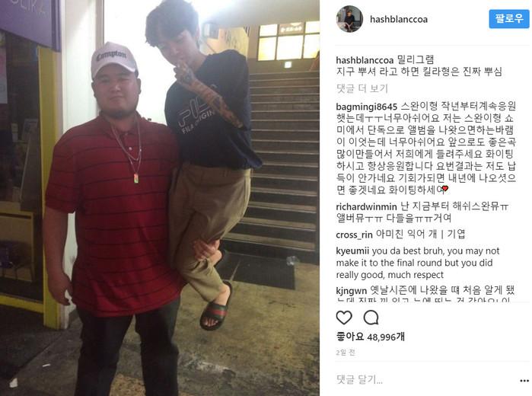The width and height of the screenshot is (532, 396).
Task: Open hashblanccoa's profile picture avatar
Action: pos(349,19)
